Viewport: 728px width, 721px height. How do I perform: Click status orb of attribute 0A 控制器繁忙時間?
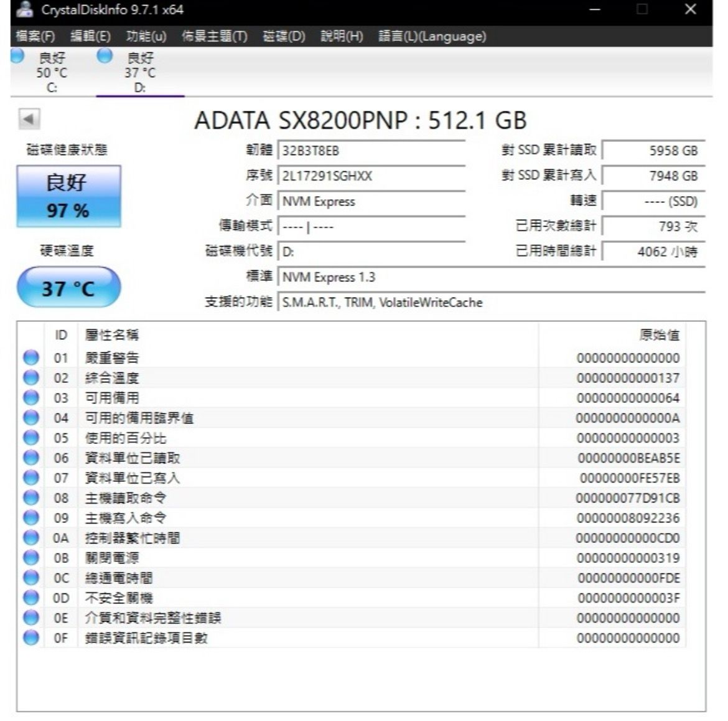(31, 537)
